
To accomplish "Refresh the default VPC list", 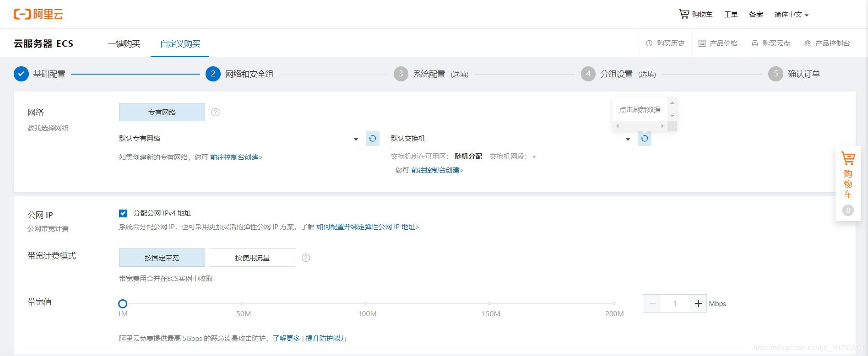I will (x=373, y=139).
